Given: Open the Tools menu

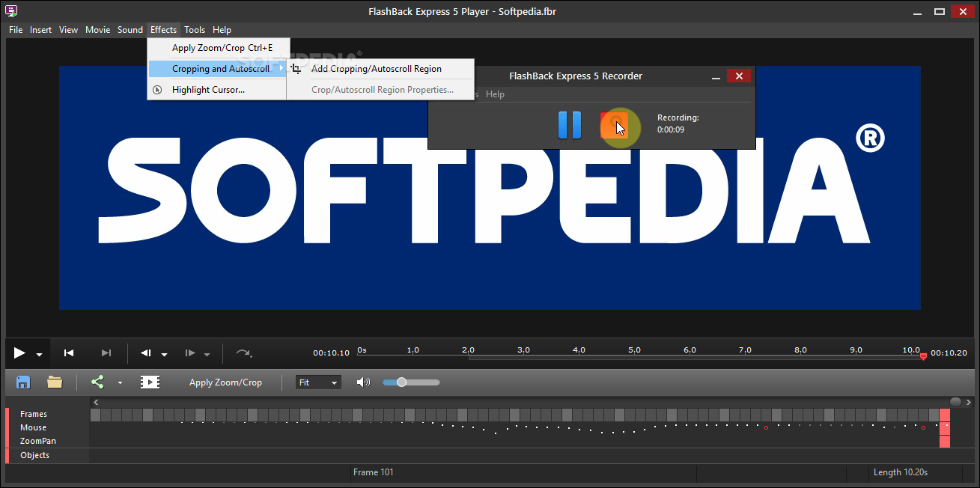Looking at the screenshot, I should 195,30.
